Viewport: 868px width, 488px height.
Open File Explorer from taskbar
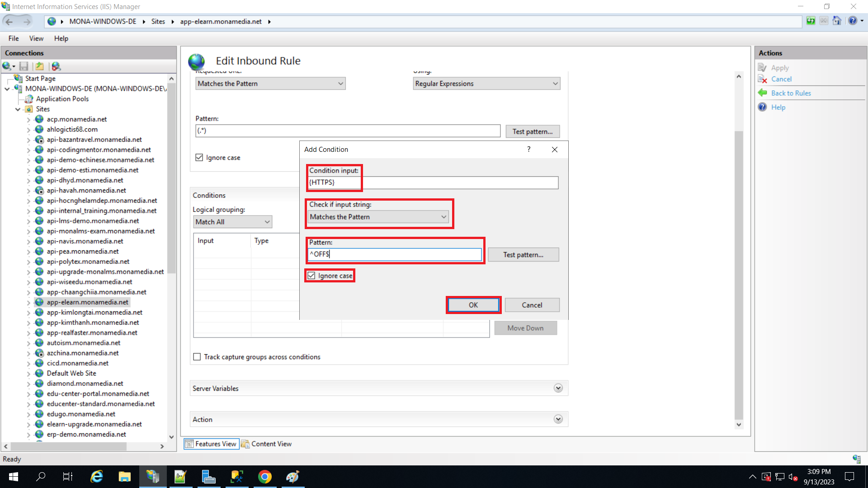click(x=124, y=477)
